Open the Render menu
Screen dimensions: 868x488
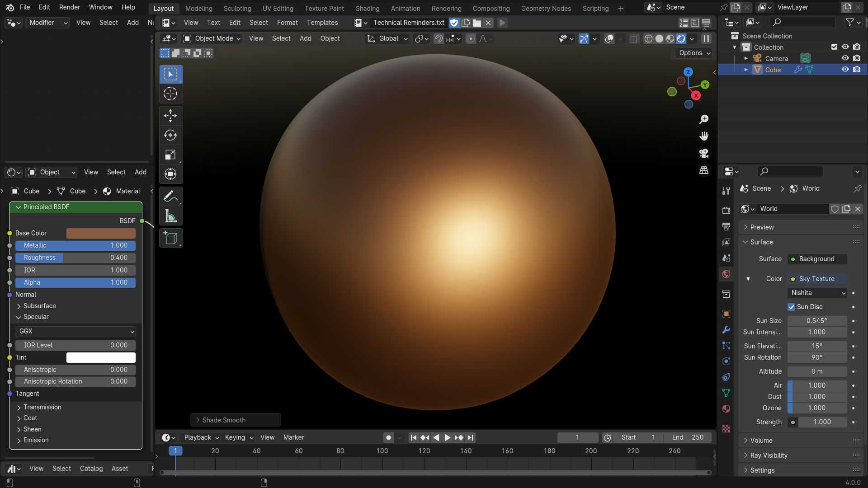(x=70, y=7)
